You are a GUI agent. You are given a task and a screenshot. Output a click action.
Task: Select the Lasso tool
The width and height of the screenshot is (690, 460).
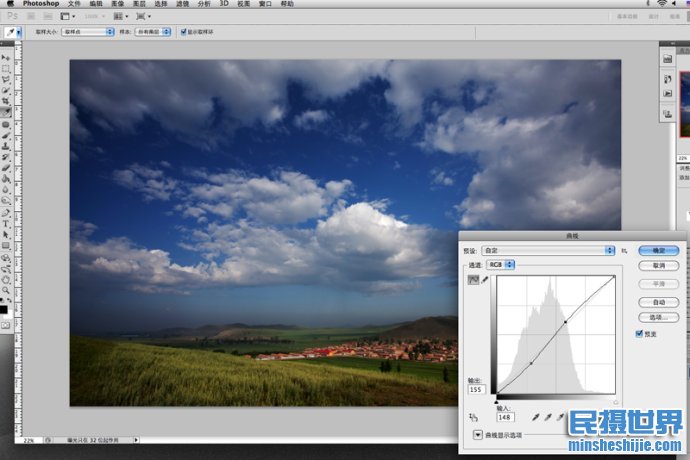click(6, 80)
